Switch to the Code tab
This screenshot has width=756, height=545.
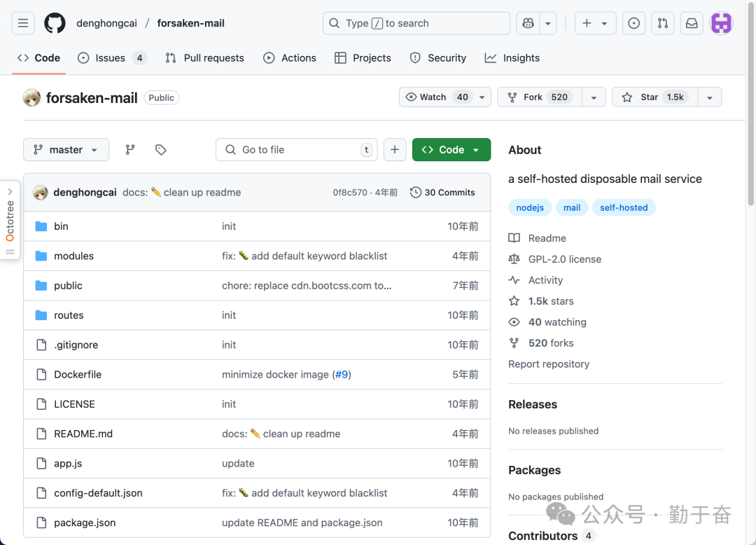coord(38,58)
